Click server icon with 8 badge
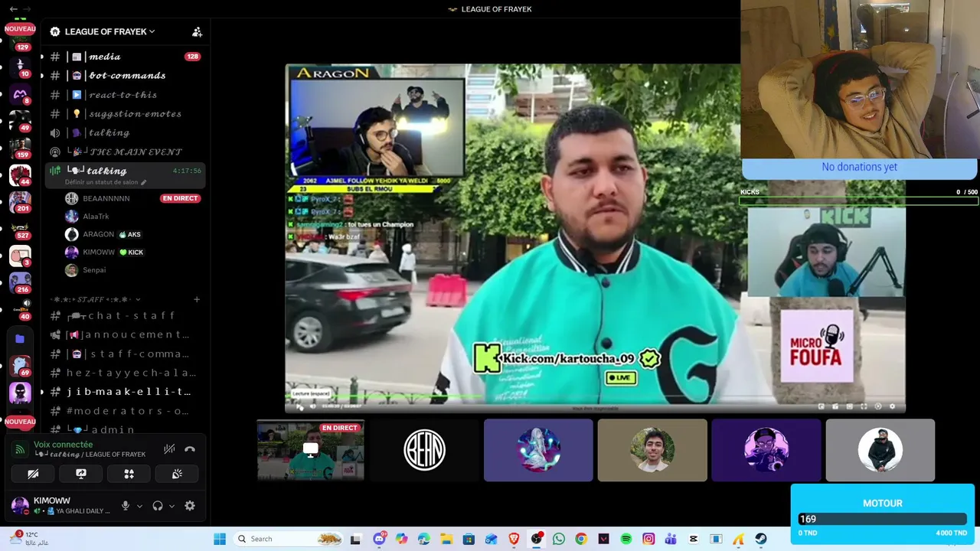The image size is (980, 551). click(x=20, y=95)
